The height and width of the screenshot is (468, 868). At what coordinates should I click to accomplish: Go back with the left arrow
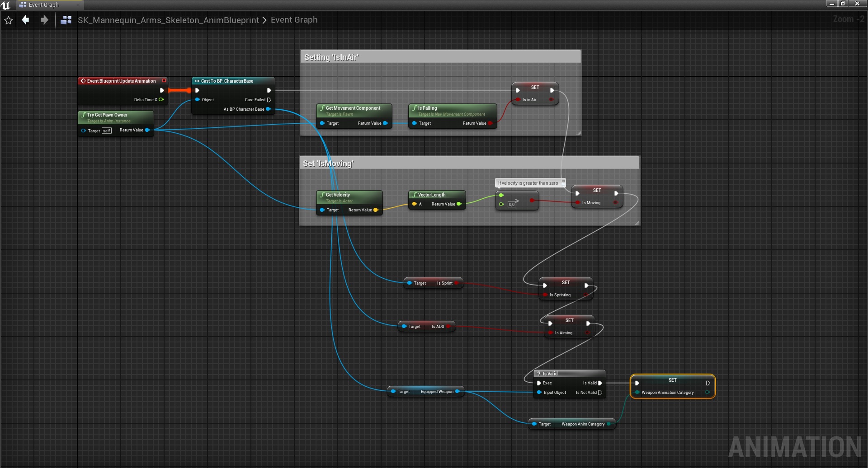click(x=26, y=20)
